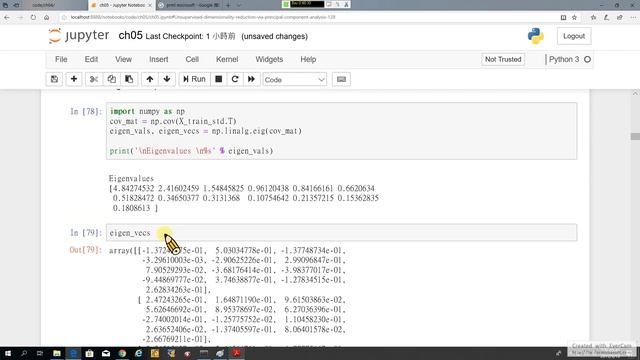Open the browser settings and more menu
Image resolution: width=640 pixels, height=360 pixels.
point(633,18)
